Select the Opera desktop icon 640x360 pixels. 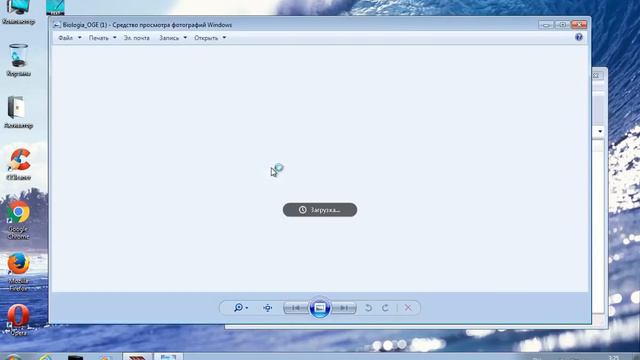pos(18,320)
